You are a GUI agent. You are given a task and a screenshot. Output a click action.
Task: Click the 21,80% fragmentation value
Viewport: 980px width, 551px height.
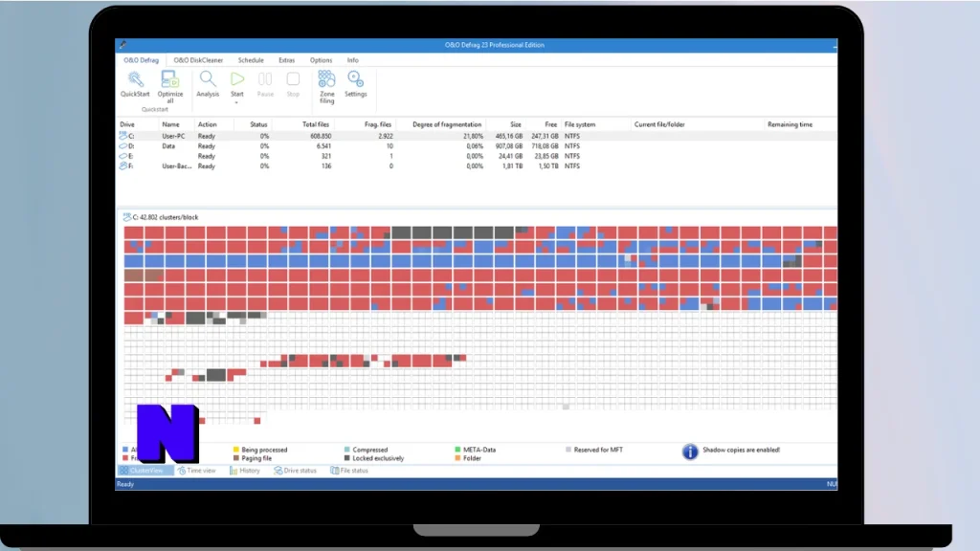(x=473, y=136)
